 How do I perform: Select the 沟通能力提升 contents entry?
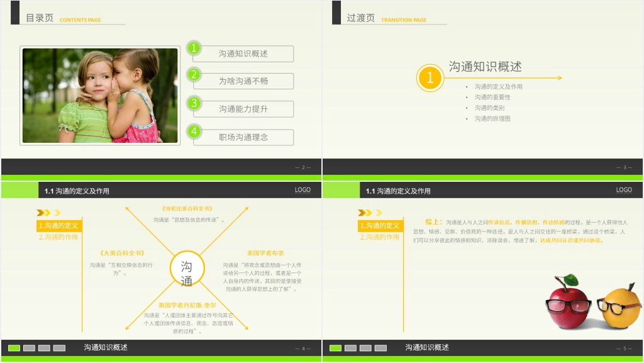tap(243, 109)
